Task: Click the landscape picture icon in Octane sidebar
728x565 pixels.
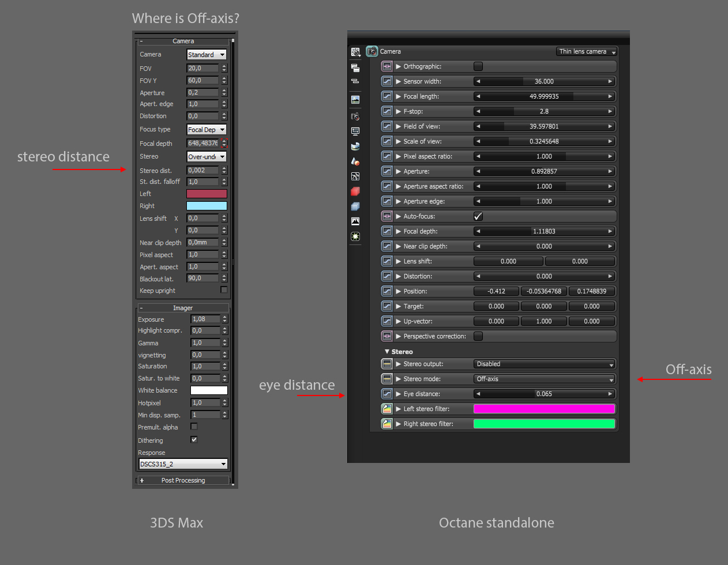Action: pos(355,100)
